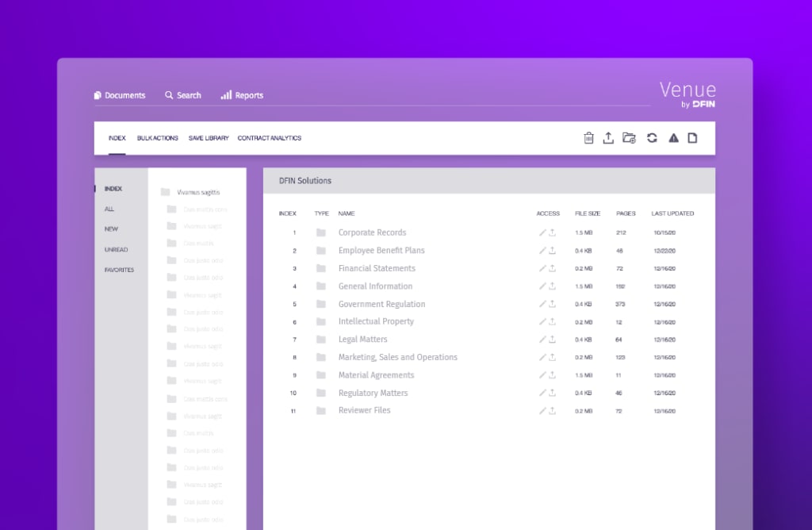Image resolution: width=812 pixels, height=530 pixels.
Task: Select the Unread filter in sidebar
Action: click(x=116, y=249)
